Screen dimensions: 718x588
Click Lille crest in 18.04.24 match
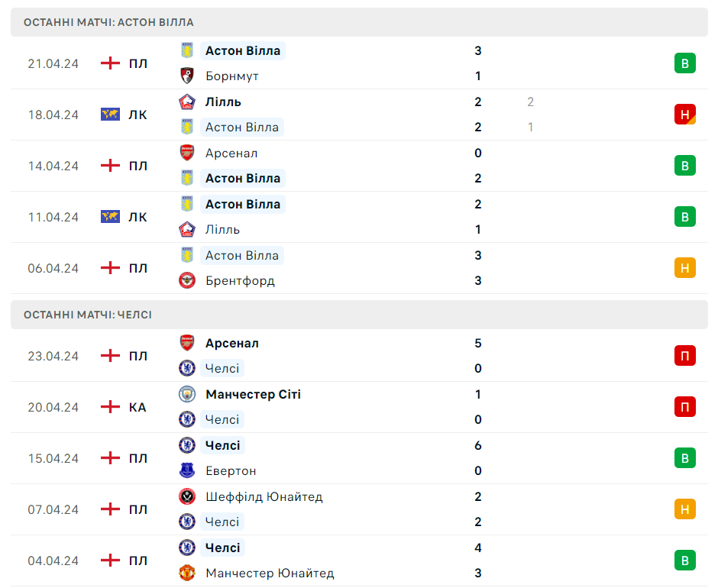[x=187, y=102]
